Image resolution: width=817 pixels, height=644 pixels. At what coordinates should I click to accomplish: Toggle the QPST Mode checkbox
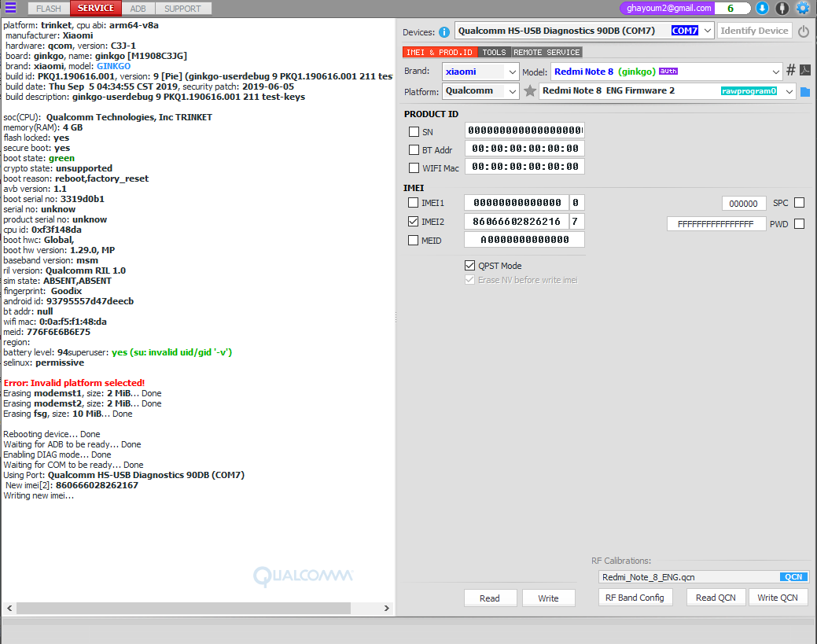[x=469, y=265]
